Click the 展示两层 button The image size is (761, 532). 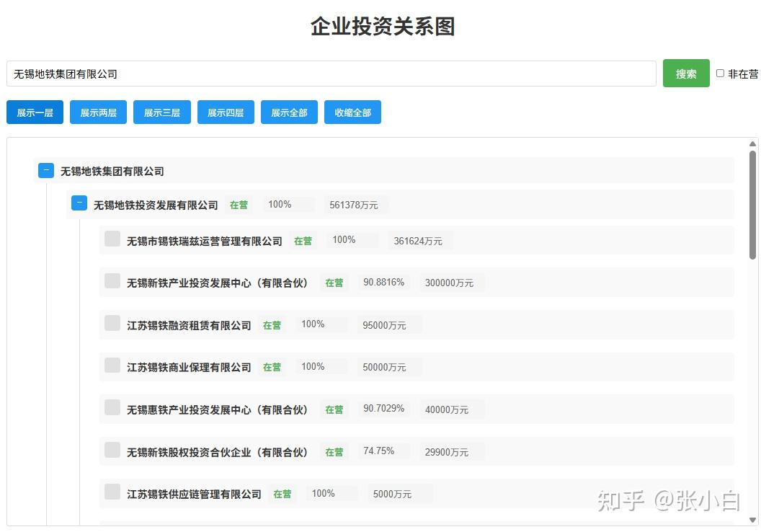(99, 112)
